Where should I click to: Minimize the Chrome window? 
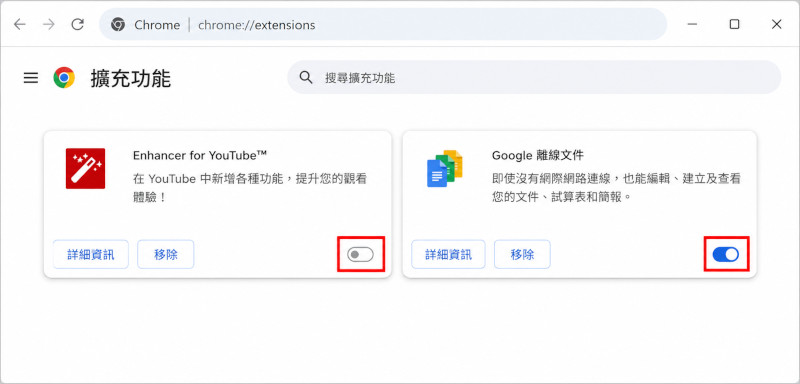(x=692, y=24)
